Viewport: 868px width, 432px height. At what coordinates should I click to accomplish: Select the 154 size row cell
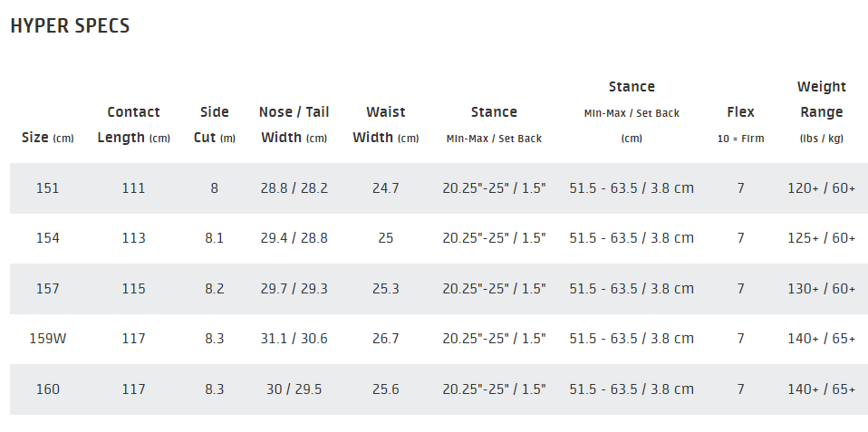48,238
